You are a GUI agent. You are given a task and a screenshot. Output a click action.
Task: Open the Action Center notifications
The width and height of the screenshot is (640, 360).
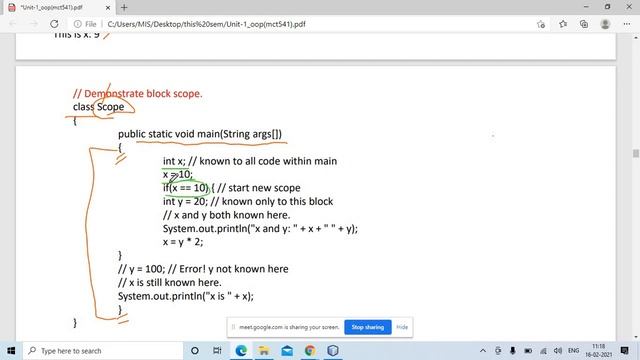(624, 351)
